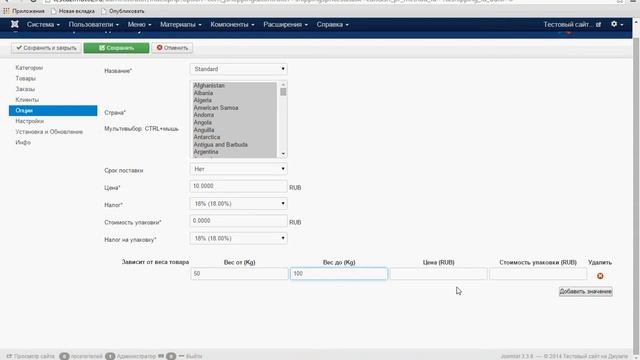Screen dimensions: 640x360
Task: Go to Категории in sidebar
Action: (29, 68)
